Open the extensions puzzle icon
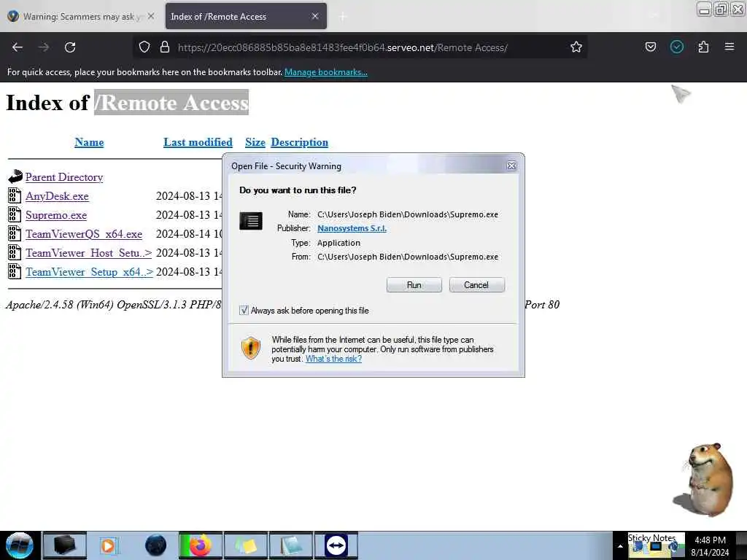Viewport: 747px width, 560px height. point(704,47)
